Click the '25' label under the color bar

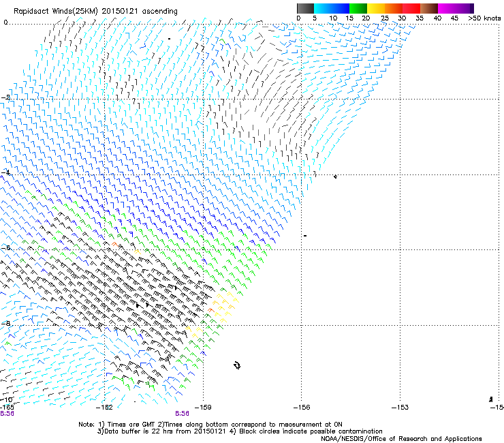point(385,18)
